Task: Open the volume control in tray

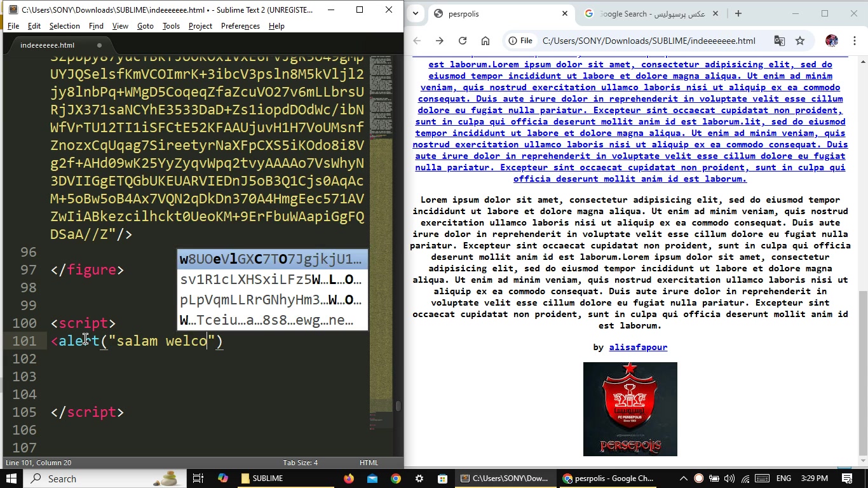Action: click(x=729, y=478)
